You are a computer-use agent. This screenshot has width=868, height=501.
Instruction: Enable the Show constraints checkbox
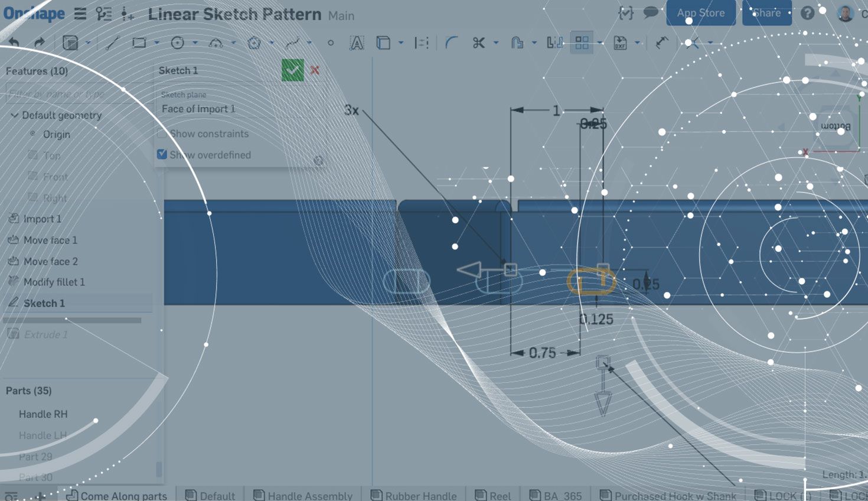[162, 134]
